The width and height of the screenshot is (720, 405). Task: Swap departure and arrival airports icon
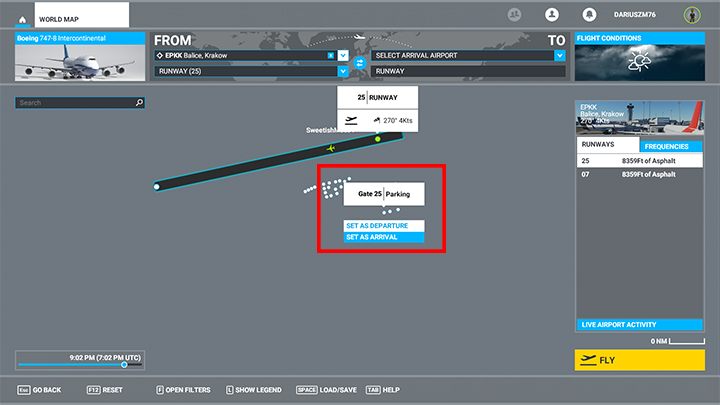click(x=360, y=63)
